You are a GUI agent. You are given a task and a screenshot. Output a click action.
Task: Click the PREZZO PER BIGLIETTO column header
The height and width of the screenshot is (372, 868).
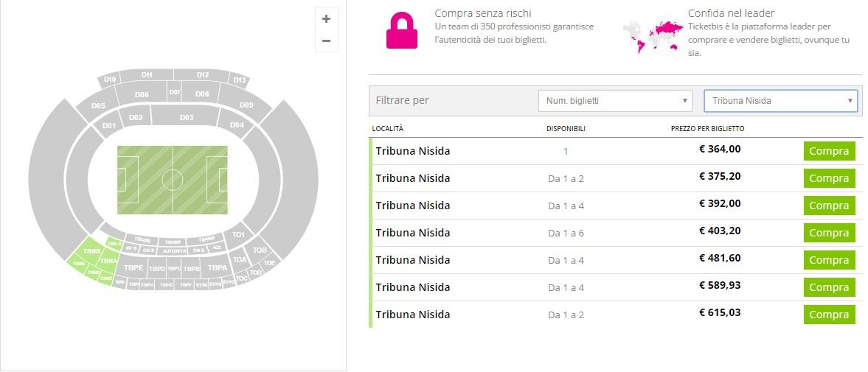707,128
